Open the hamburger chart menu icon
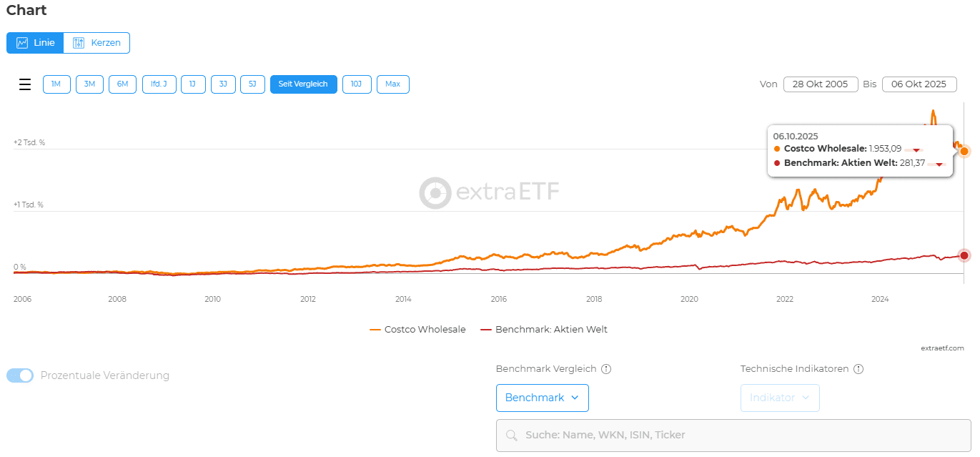 pos(25,84)
